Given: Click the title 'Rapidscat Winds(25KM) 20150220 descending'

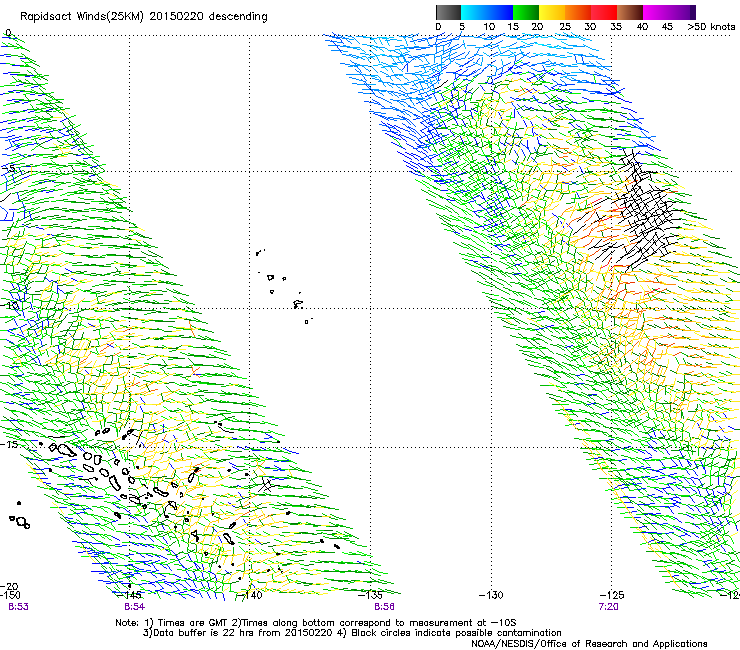Looking at the screenshot, I should click(143, 17).
